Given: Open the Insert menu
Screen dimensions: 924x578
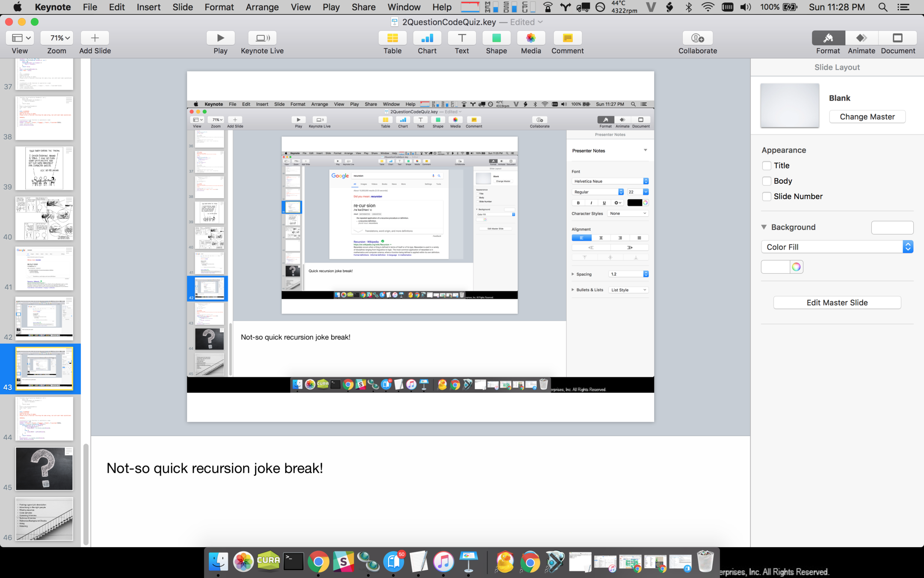Looking at the screenshot, I should point(148,7).
